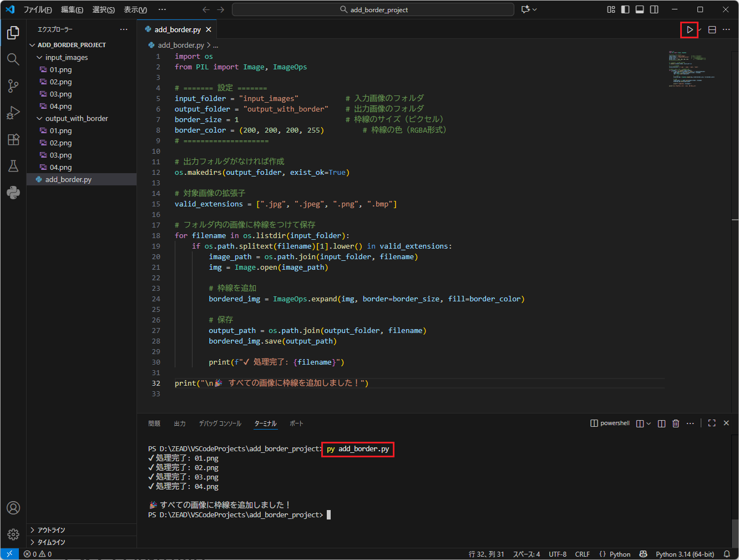This screenshot has width=739, height=560.
Task: Open Source Control view
Action: pyautogui.click(x=13, y=86)
